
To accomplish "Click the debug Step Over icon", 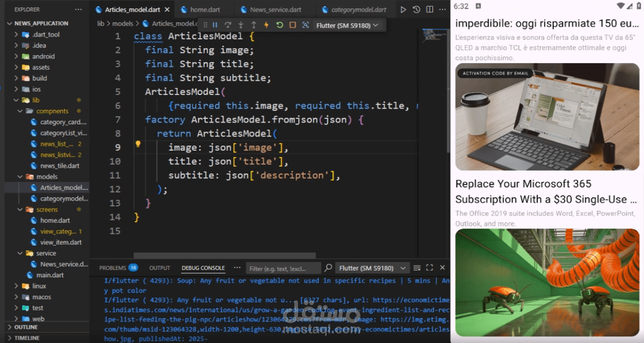I will (228, 25).
